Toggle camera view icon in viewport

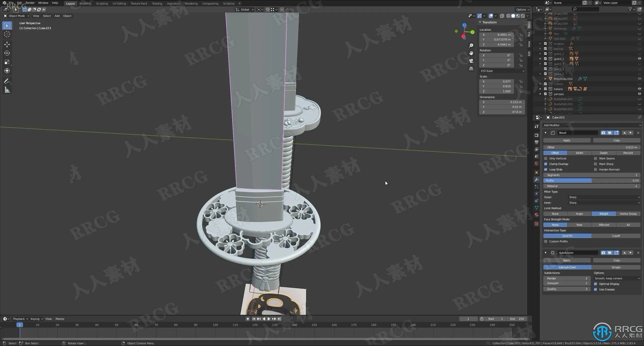tap(471, 61)
